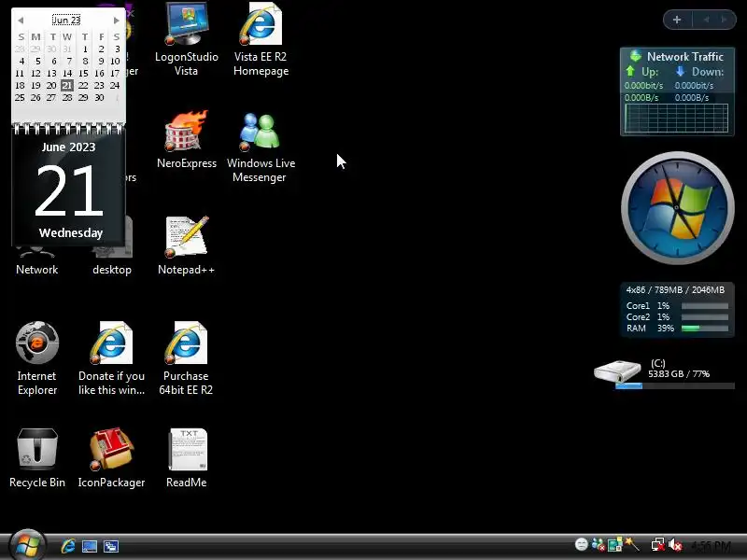
Task: Click the C: drive icon in gadget
Action: click(x=617, y=371)
